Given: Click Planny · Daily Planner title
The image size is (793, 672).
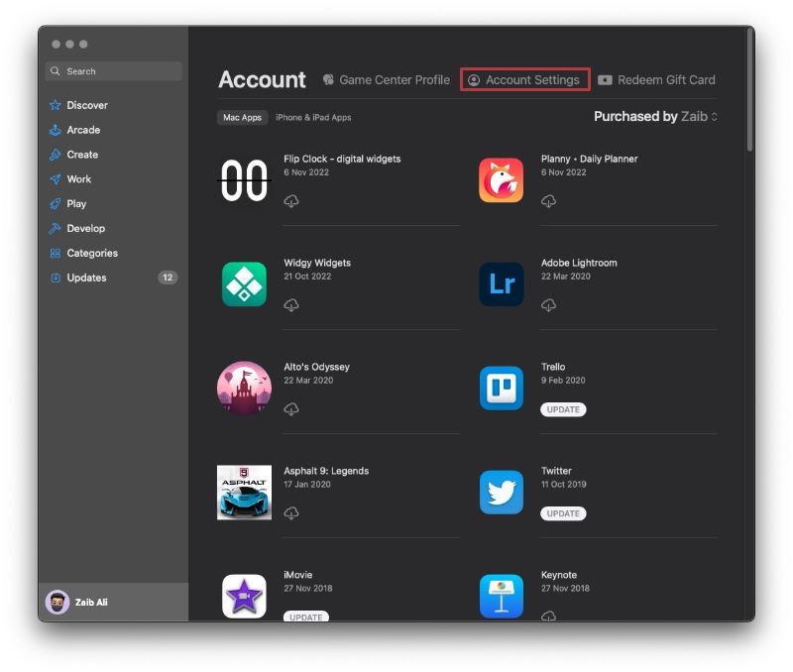Looking at the screenshot, I should coord(589,159).
